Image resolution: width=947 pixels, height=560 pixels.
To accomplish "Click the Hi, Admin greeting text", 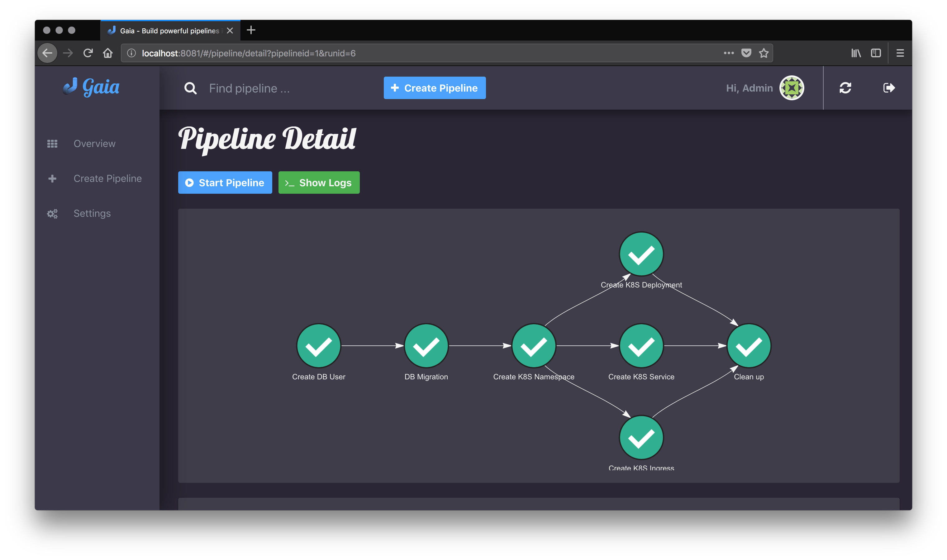I will pos(749,88).
